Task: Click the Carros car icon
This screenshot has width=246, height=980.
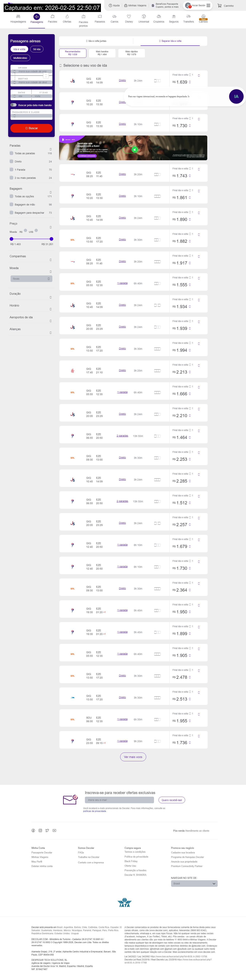Action: 114,16
